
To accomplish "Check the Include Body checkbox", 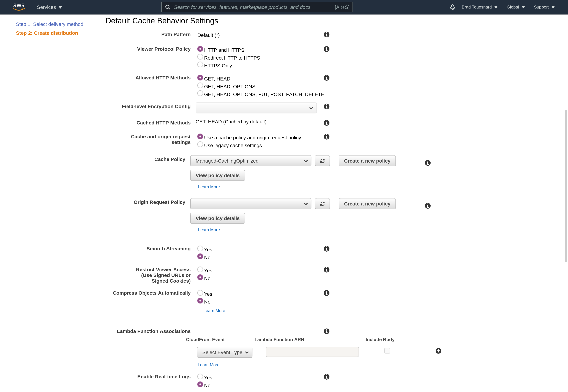I will (387, 351).
